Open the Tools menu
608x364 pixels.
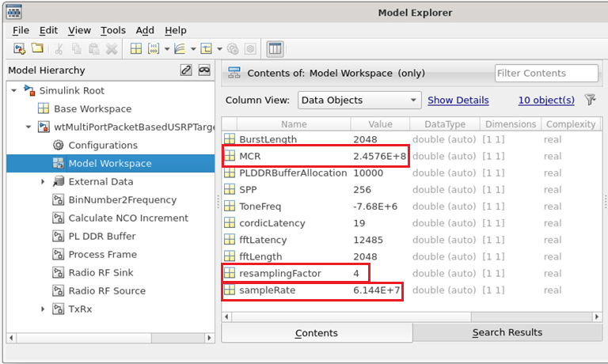113,30
